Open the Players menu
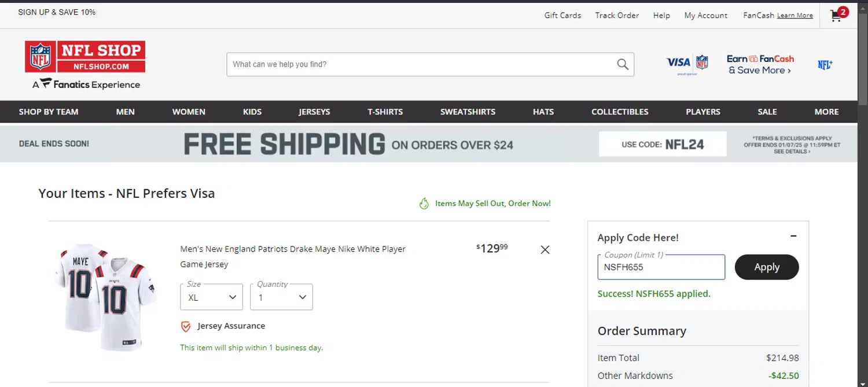868x387 pixels. click(703, 112)
